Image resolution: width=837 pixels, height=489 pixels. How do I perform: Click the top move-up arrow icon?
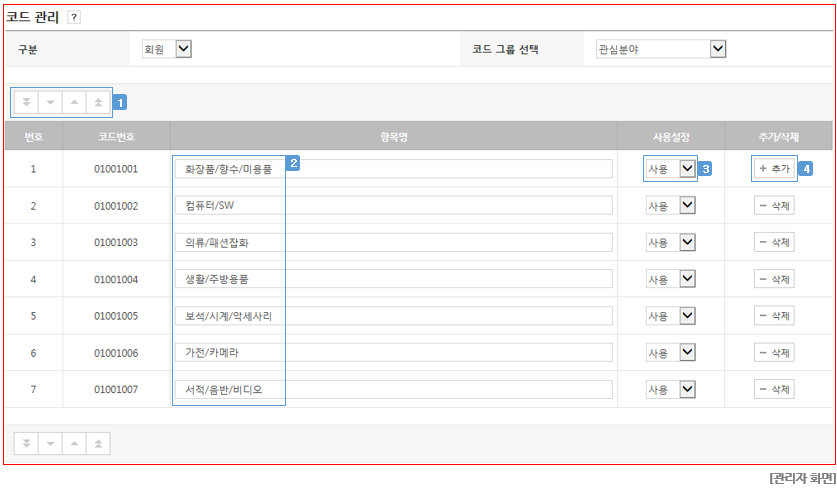pyautogui.click(x=74, y=102)
